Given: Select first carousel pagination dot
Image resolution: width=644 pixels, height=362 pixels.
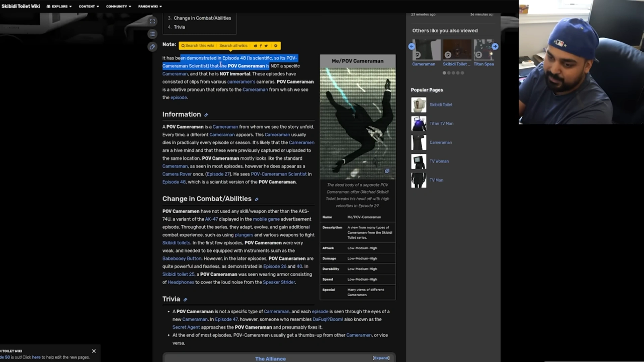Looking at the screenshot, I should coord(444,73).
